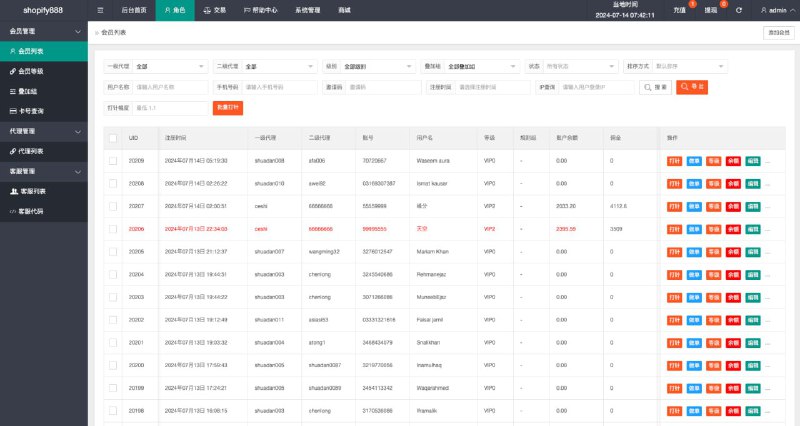Click green 编辑 button for UID 20209

[x=753, y=161]
